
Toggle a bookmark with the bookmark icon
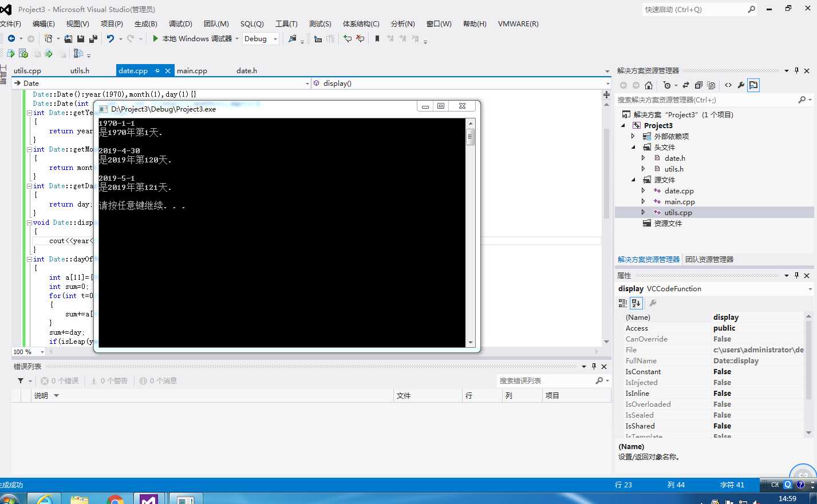point(377,38)
